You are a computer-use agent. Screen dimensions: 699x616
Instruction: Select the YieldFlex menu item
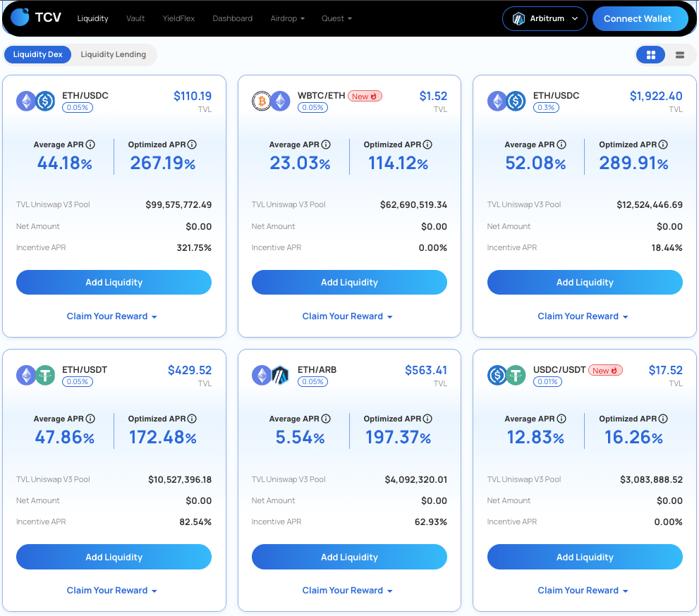[x=178, y=18]
